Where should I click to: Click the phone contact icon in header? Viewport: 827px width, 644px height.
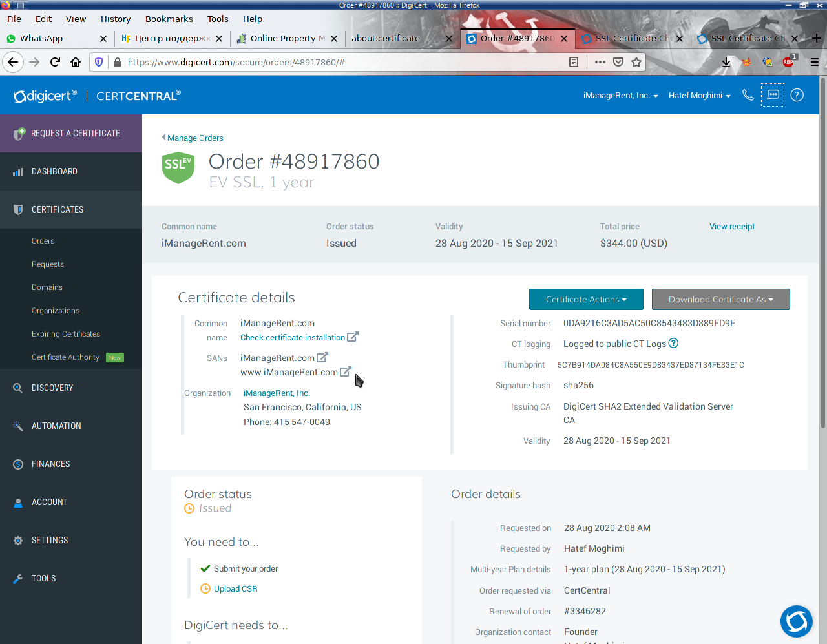click(748, 95)
